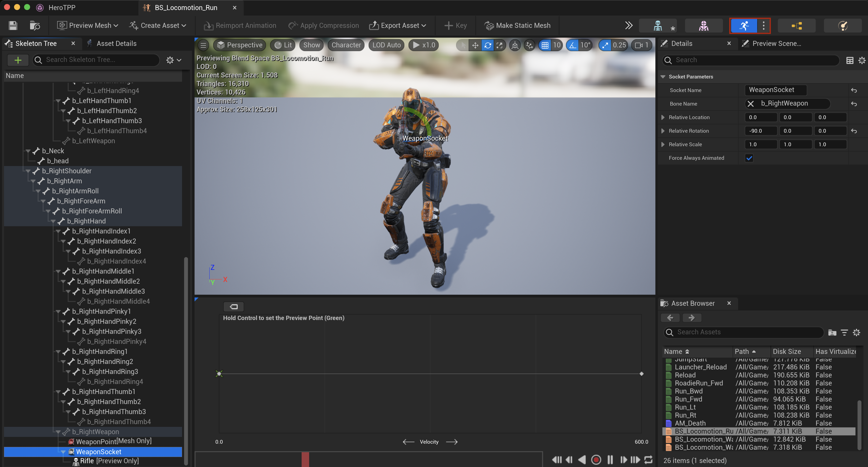
Task: Toggle looping playback on the timeline
Action: 649,459
